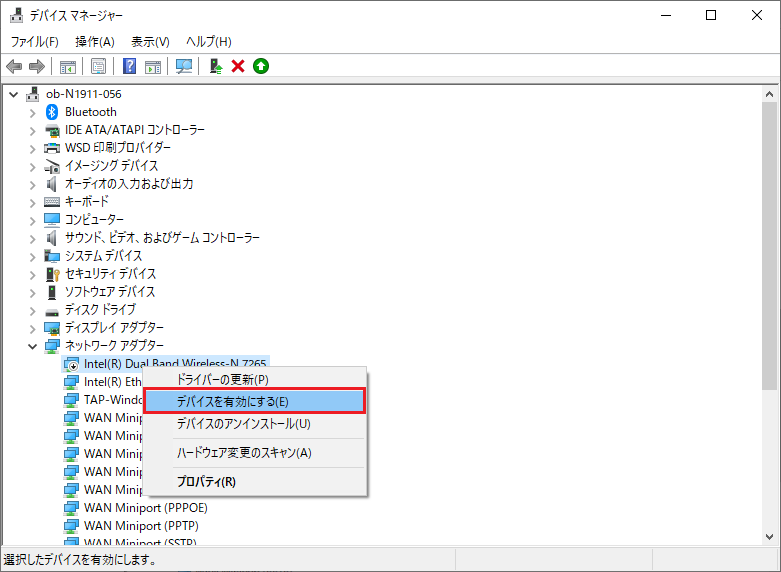781x572 pixels.
Task: Click the green arrow enable device icon
Action: pyautogui.click(x=261, y=66)
